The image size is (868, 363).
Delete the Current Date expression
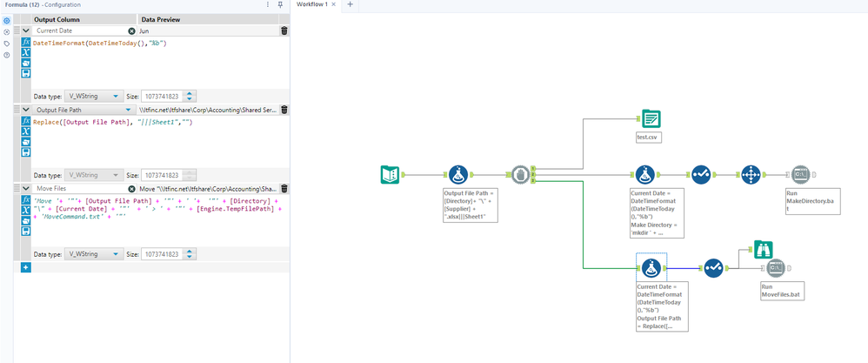click(x=284, y=31)
